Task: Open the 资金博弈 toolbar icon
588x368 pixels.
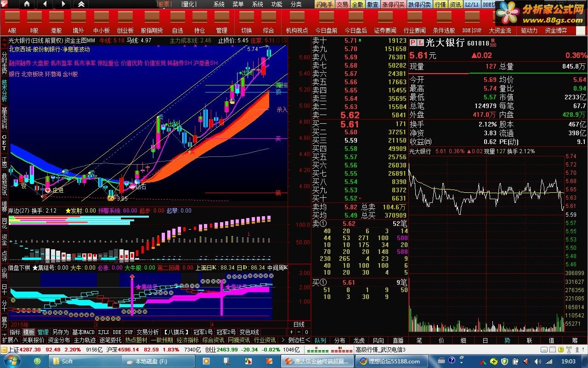Action: [556, 30]
